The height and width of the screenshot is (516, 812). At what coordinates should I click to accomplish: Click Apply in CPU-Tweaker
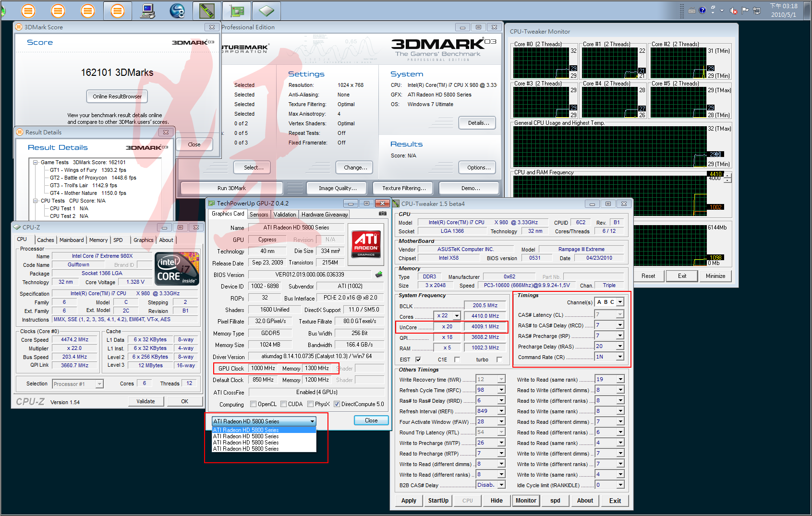(409, 501)
